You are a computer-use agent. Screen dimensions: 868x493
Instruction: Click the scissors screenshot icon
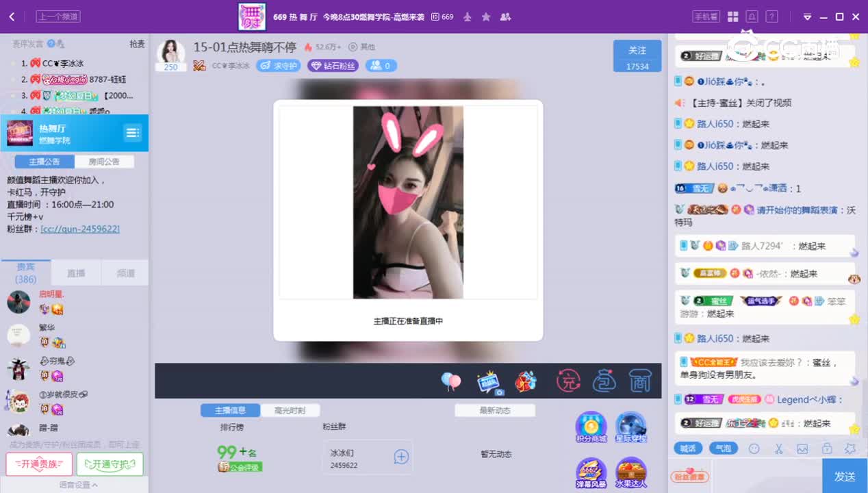(778, 448)
